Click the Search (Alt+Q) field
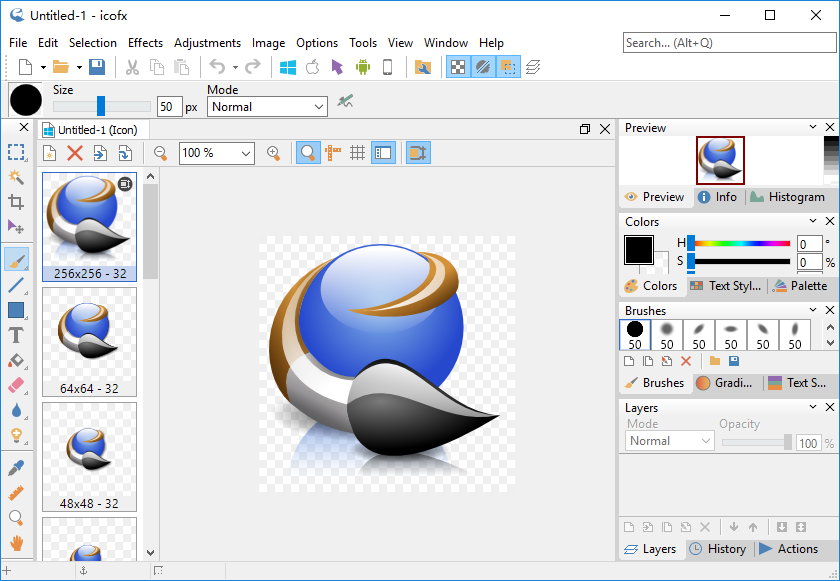The image size is (840, 581). tap(729, 43)
